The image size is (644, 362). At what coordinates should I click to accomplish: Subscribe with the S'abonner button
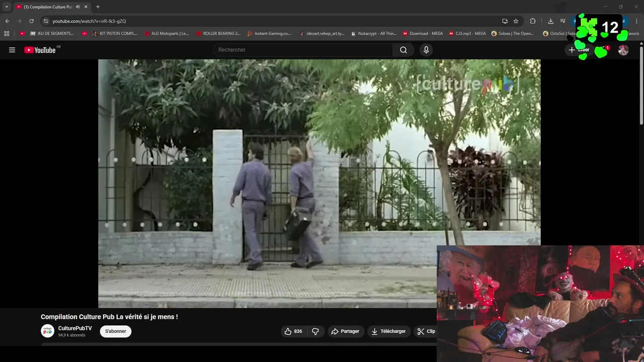pos(116,331)
